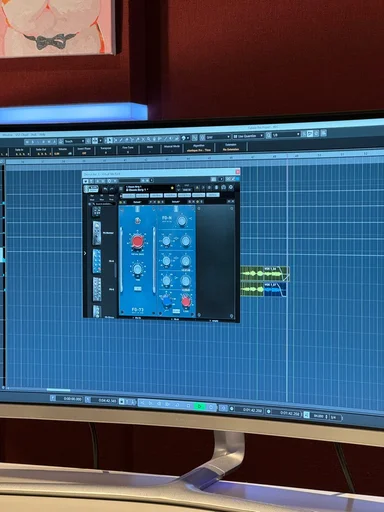Open the Use Quantize dropdown
This screenshot has width=384, height=512.
pos(249,136)
